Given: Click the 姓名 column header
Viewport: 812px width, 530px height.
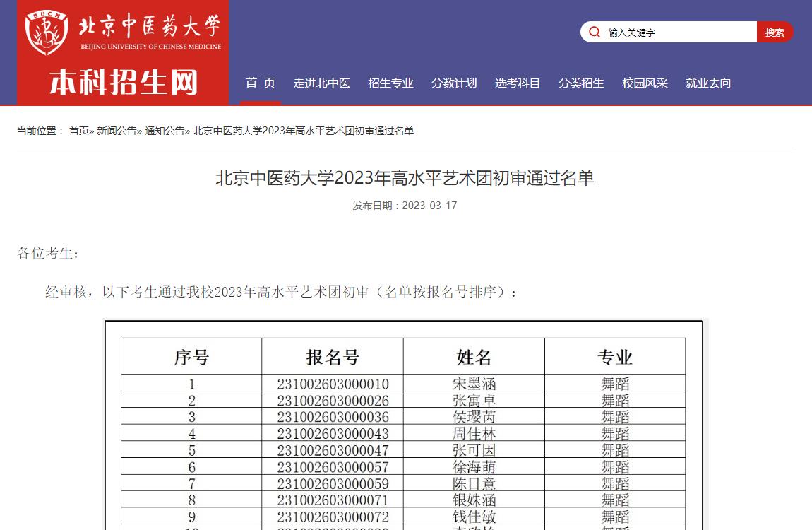Looking at the screenshot, I should [x=474, y=357].
